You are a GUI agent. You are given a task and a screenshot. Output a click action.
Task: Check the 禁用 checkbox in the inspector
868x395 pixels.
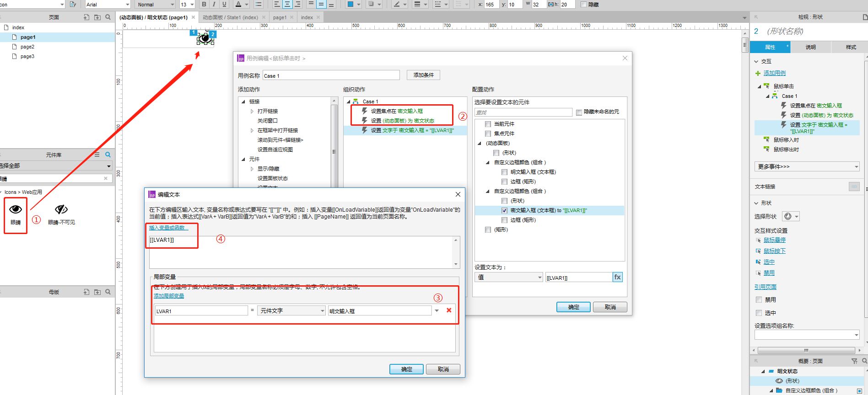click(759, 300)
